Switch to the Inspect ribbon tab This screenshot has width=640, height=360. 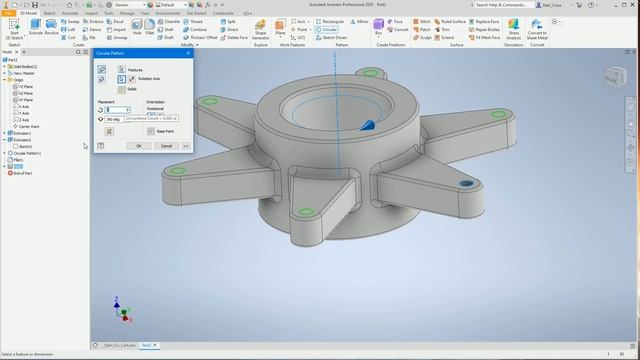[91, 13]
